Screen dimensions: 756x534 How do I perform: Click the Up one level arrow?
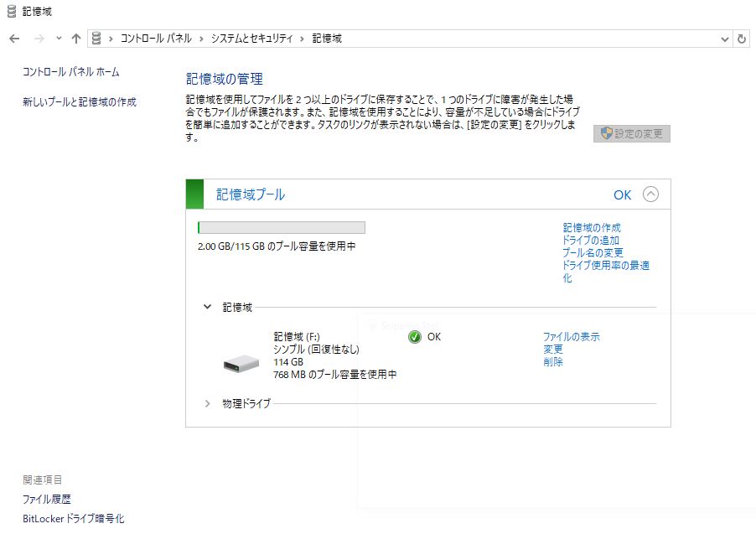(x=76, y=39)
